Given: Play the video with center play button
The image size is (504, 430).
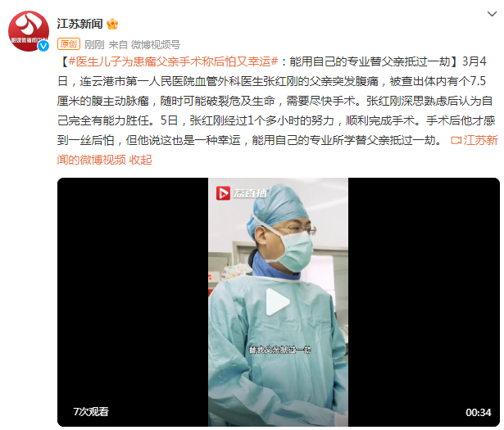Looking at the screenshot, I should pyautogui.click(x=278, y=302).
